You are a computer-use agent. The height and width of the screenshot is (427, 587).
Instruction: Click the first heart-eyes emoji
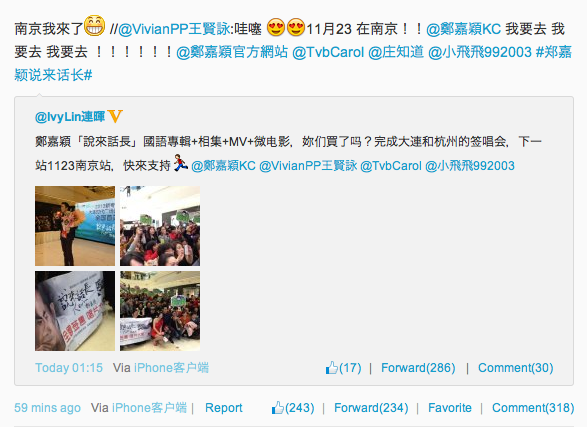[x=276, y=27]
